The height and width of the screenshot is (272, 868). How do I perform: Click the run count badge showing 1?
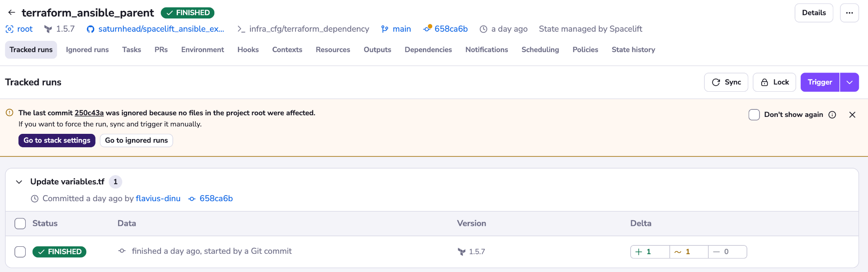coord(115,182)
